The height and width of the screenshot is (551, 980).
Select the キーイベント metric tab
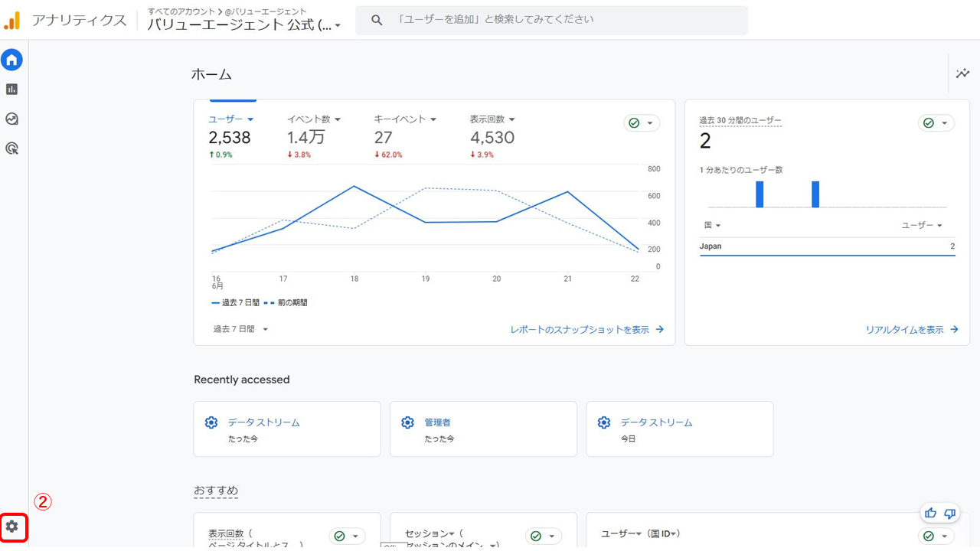[x=404, y=119]
